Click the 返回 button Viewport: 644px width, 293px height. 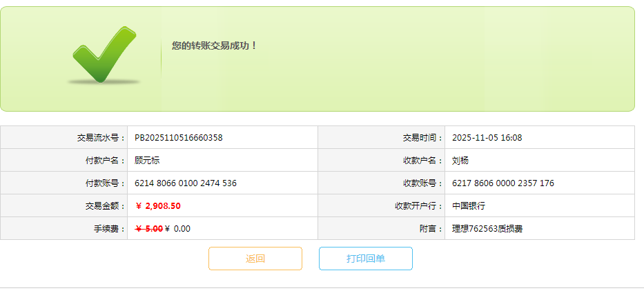click(255, 259)
